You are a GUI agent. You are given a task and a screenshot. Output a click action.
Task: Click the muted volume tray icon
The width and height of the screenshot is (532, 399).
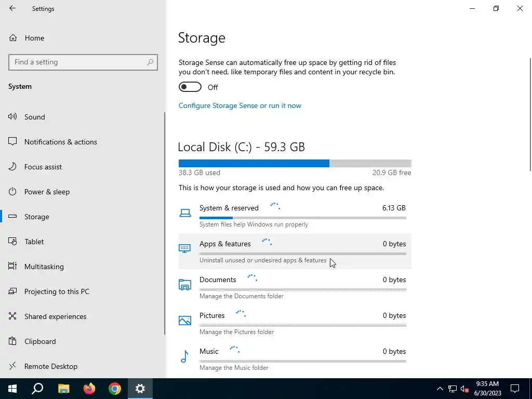click(x=465, y=389)
